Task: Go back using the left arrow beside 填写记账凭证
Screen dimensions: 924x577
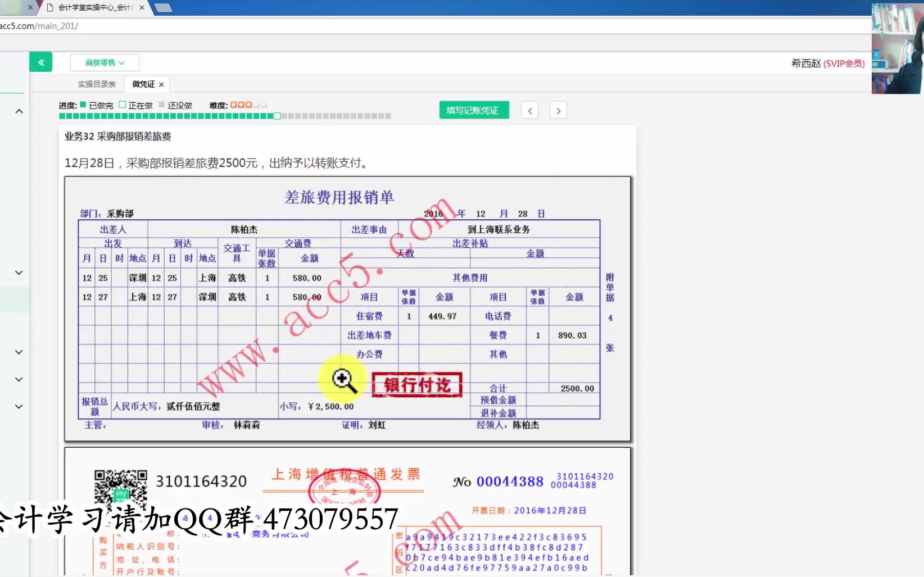Action: point(529,110)
